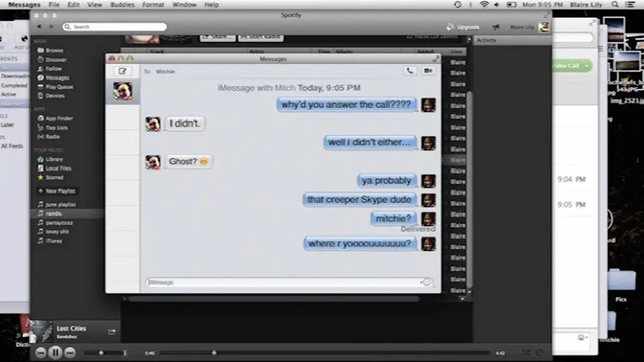Click the 'I didn't.' message bubble
The height and width of the screenshot is (362, 644).
(184, 124)
